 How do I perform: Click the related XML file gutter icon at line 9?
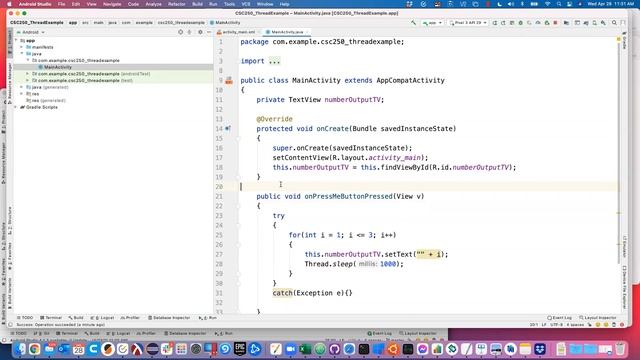[229, 80]
